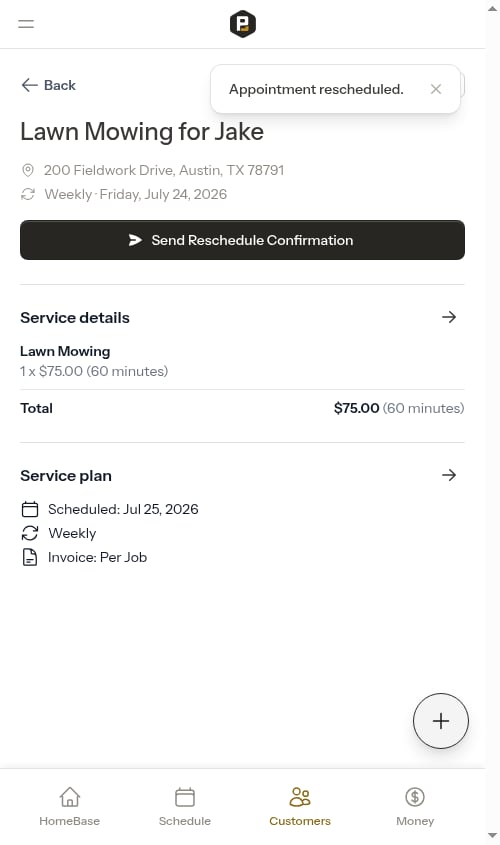Send Reschedule Confirmation
The height and width of the screenshot is (845, 500).
click(x=242, y=240)
